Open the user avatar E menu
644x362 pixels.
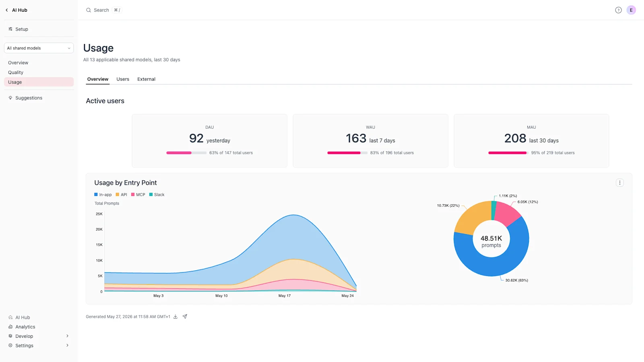pos(631,10)
